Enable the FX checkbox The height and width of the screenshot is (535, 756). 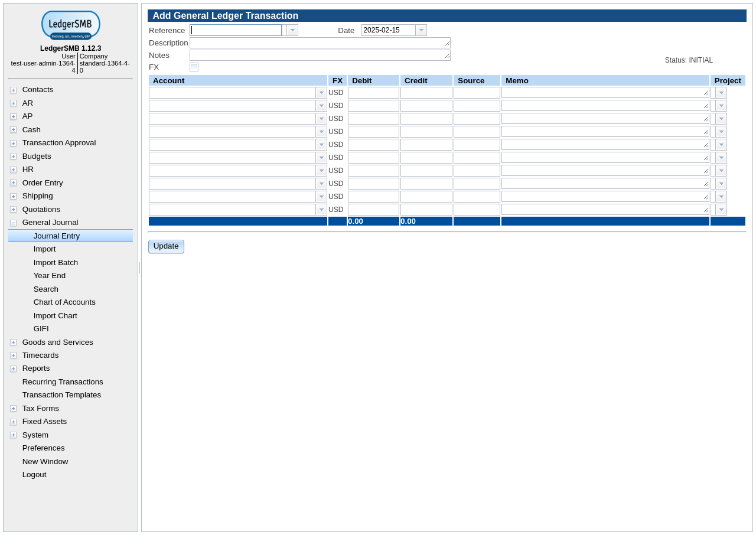(x=194, y=67)
